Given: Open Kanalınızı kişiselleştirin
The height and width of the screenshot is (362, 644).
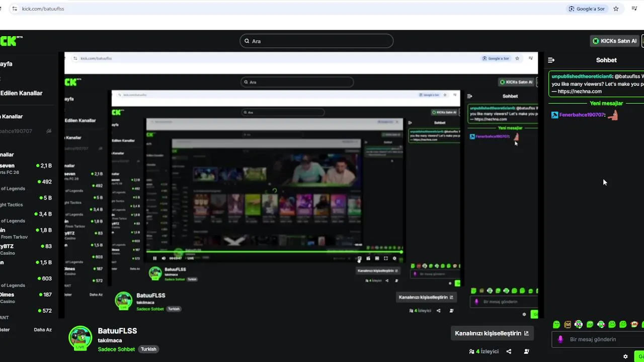Looking at the screenshot, I should (x=492, y=333).
